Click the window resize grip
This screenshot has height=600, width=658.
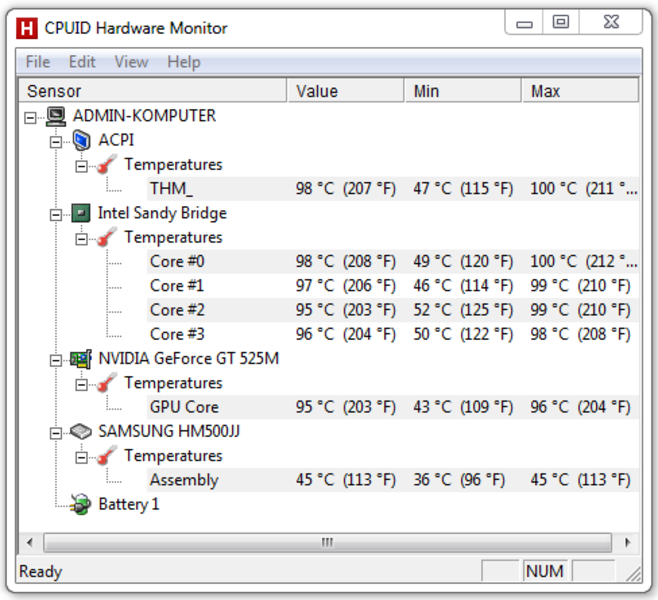[x=633, y=574]
